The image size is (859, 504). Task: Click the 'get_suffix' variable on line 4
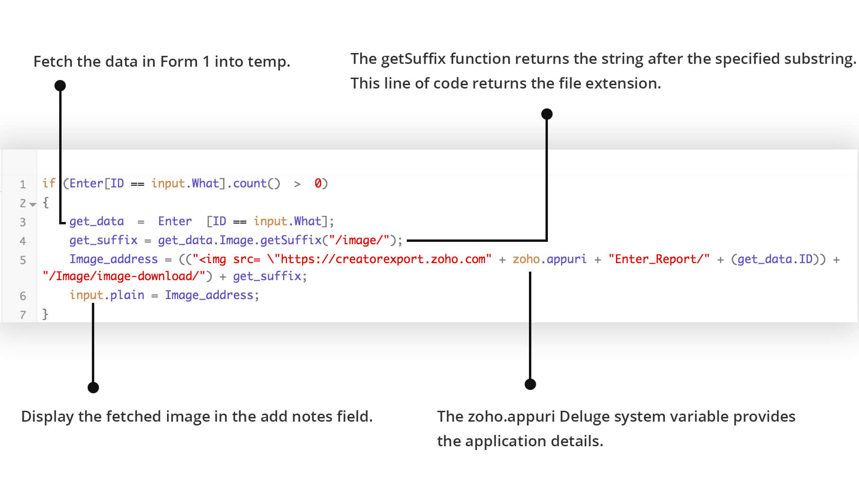click(103, 240)
